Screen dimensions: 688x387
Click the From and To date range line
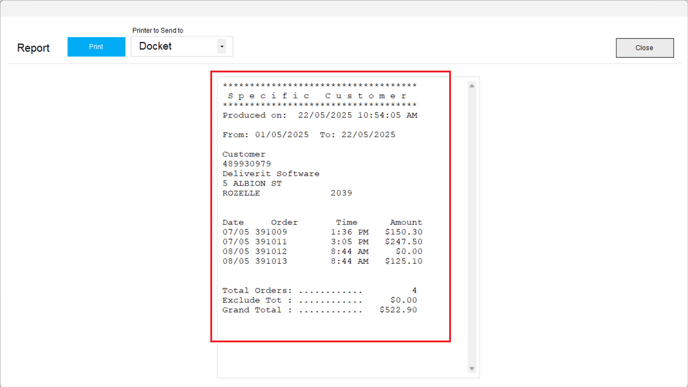pyautogui.click(x=309, y=135)
